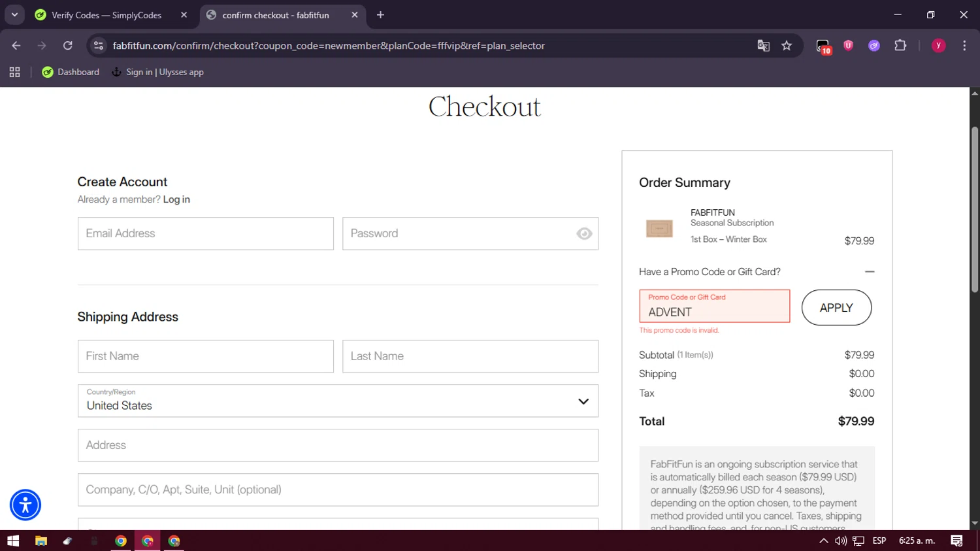980x551 pixels.
Task: Go back to previous page
Action: pyautogui.click(x=16, y=46)
